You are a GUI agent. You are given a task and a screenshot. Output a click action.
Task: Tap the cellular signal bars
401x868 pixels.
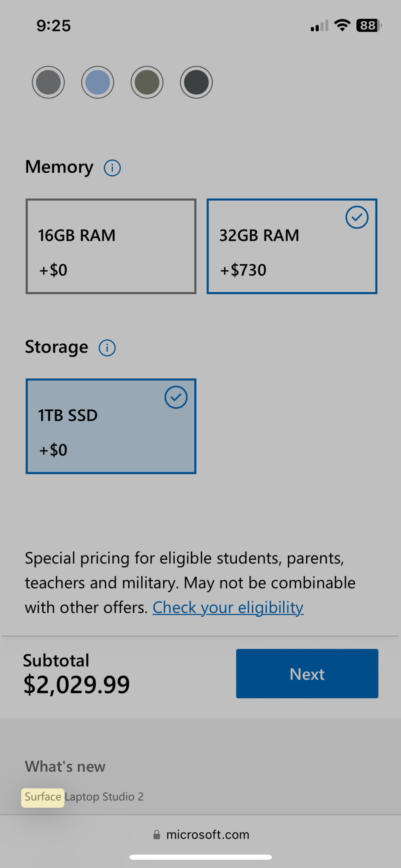[319, 26]
